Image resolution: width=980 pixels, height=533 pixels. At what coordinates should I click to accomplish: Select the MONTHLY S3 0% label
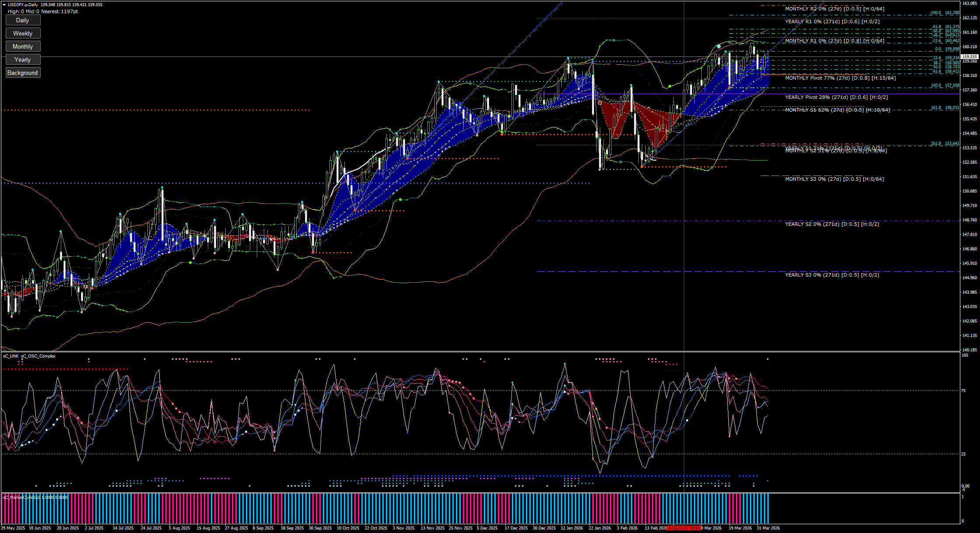[x=834, y=179]
